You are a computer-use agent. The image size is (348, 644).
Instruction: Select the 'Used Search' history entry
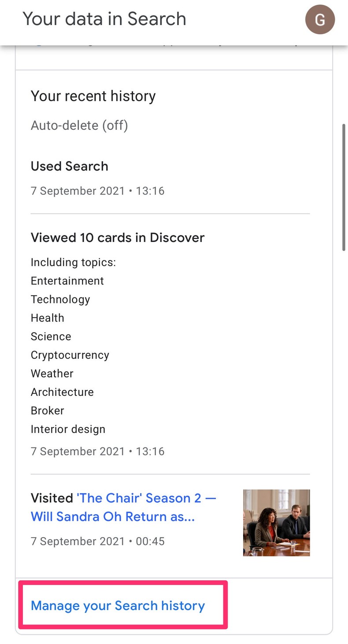coord(69,166)
